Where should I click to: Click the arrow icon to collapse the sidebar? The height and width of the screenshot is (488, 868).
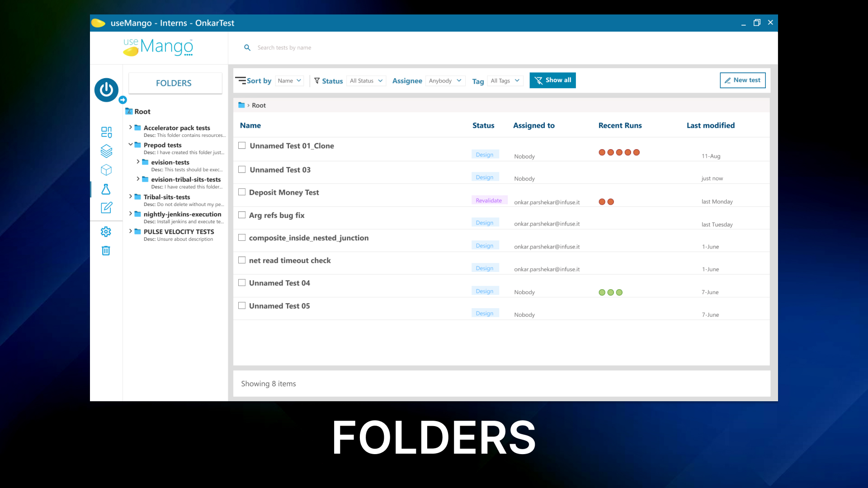(123, 100)
